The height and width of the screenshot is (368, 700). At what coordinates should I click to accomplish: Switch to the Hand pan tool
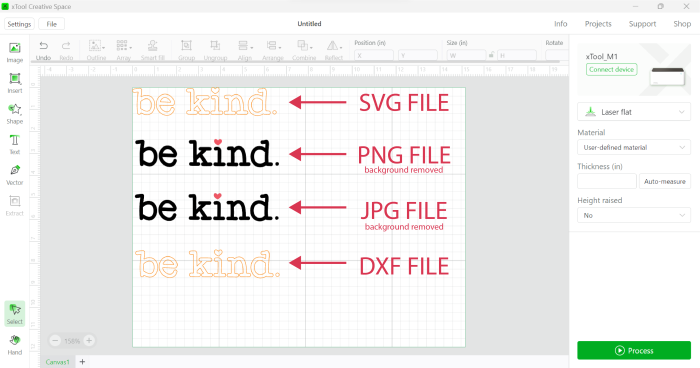coord(15,345)
